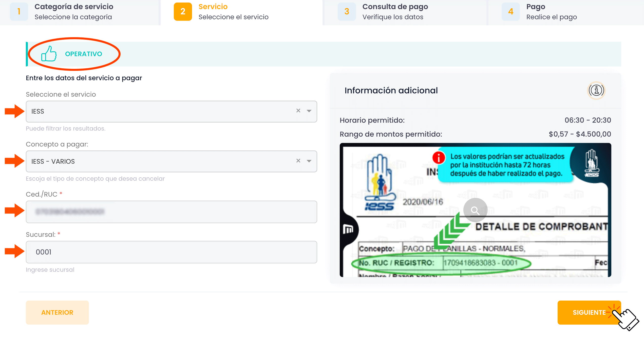Click the OPERATIVO status label
Screen dimensions: 644x337
pyautogui.click(x=84, y=54)
